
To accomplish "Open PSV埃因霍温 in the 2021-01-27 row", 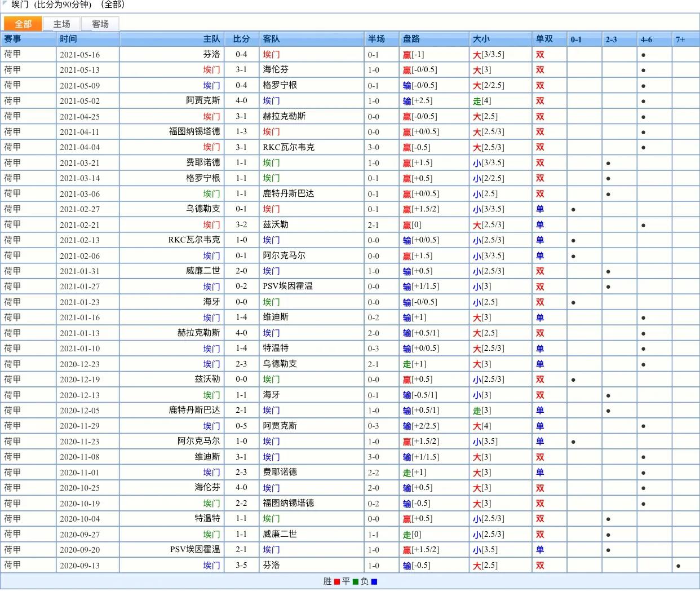I will 287,286.
